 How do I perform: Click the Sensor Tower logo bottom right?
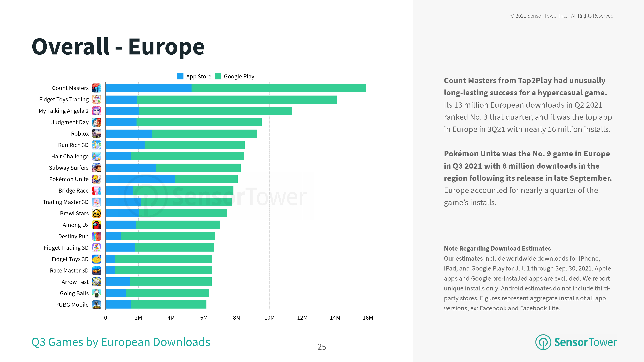coord(576,342)
